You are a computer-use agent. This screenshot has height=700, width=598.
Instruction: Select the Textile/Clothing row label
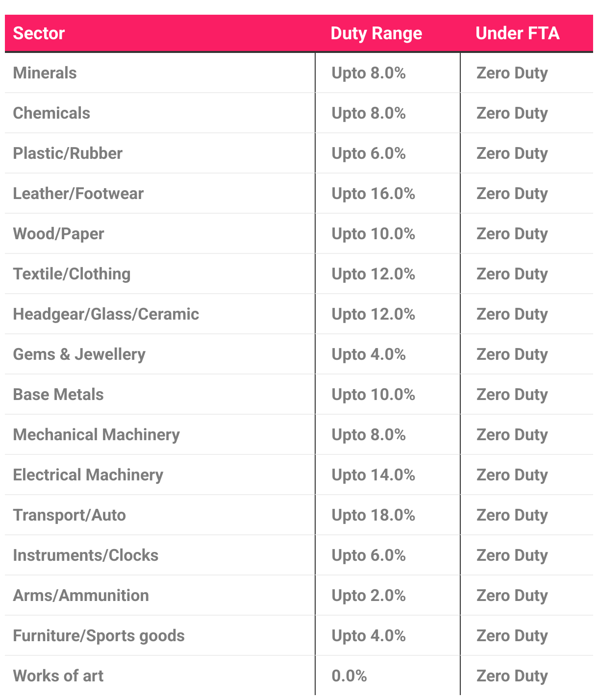[72, 274]
